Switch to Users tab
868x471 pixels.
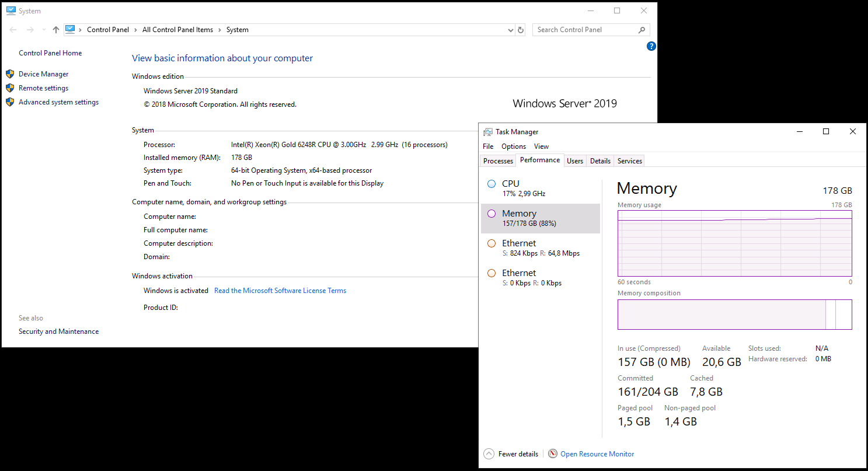tap(575, 161)
